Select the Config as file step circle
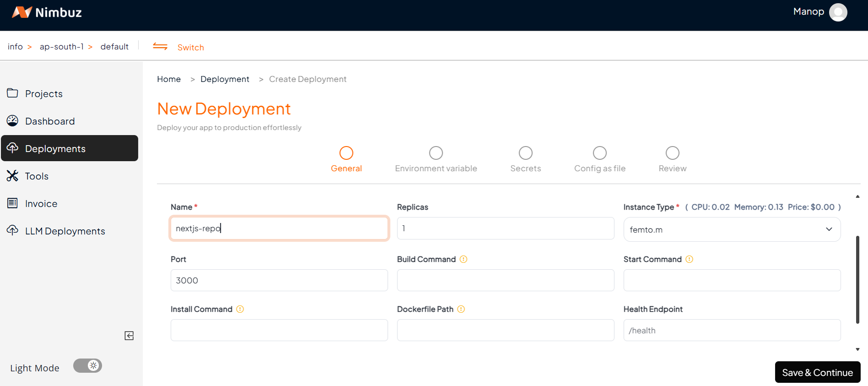 coord(600,153)
